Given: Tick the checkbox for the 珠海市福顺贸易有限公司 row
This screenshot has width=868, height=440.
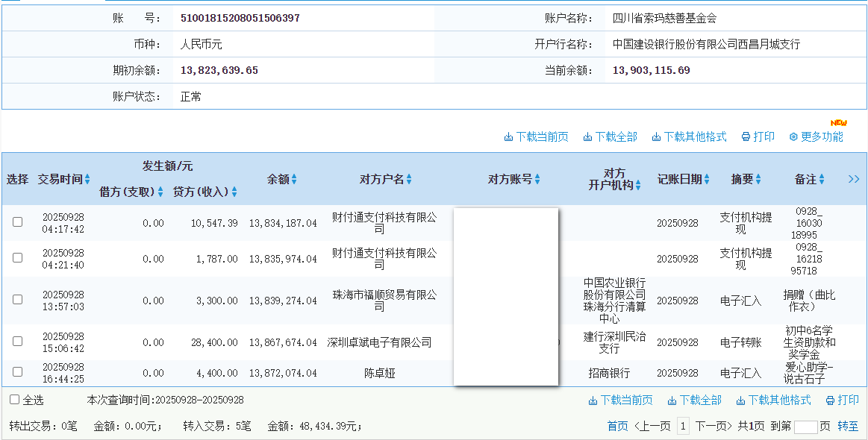Looking at the screenshot, I should 18,300.
